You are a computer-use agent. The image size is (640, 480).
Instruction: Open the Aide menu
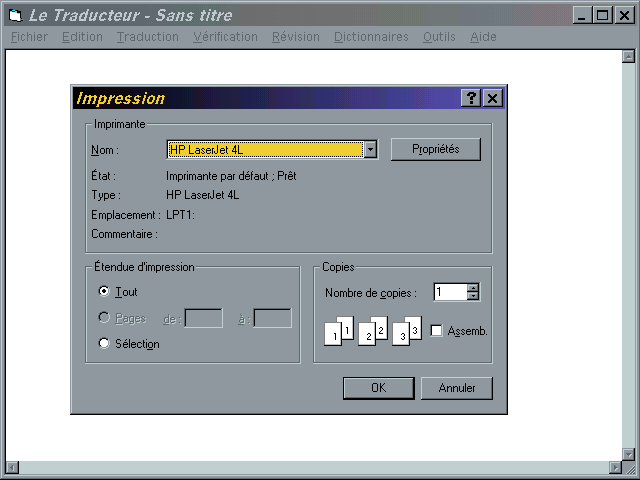click(483, 37)
